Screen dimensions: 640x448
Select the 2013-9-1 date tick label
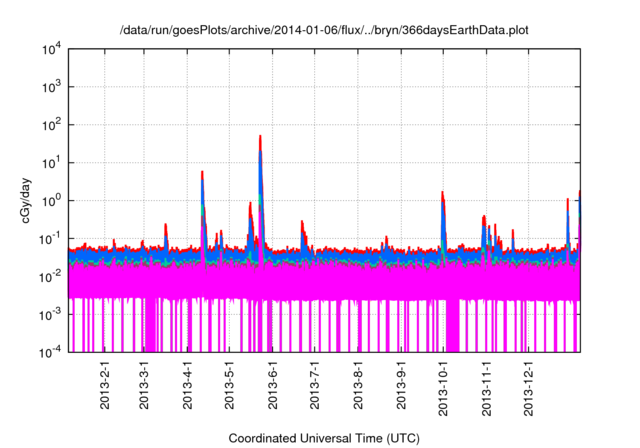pos(401,389)
